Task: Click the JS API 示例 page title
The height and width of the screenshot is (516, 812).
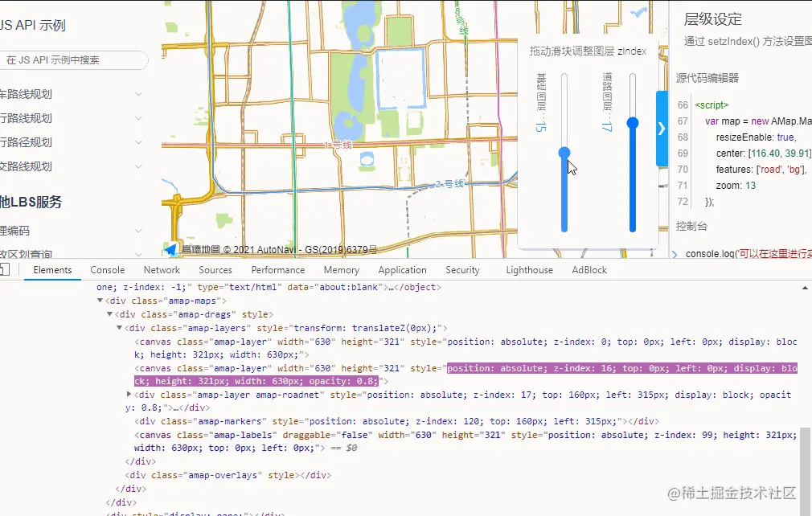Action: tap(33, 26)
